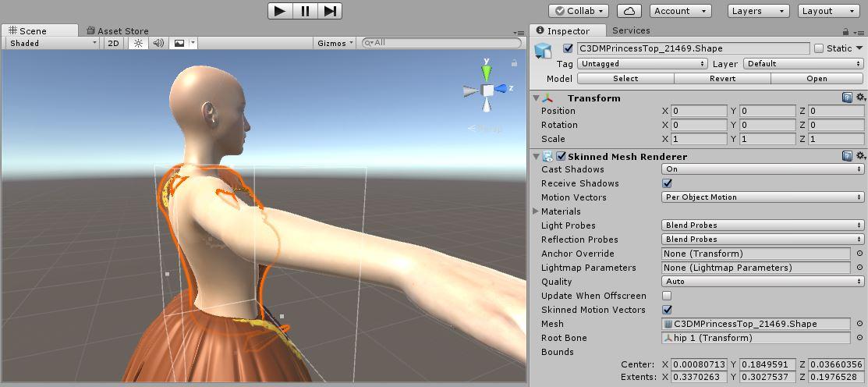Open the Layer dropdown showing Default
Screen dimensions: 868x387
pos(803,64)
